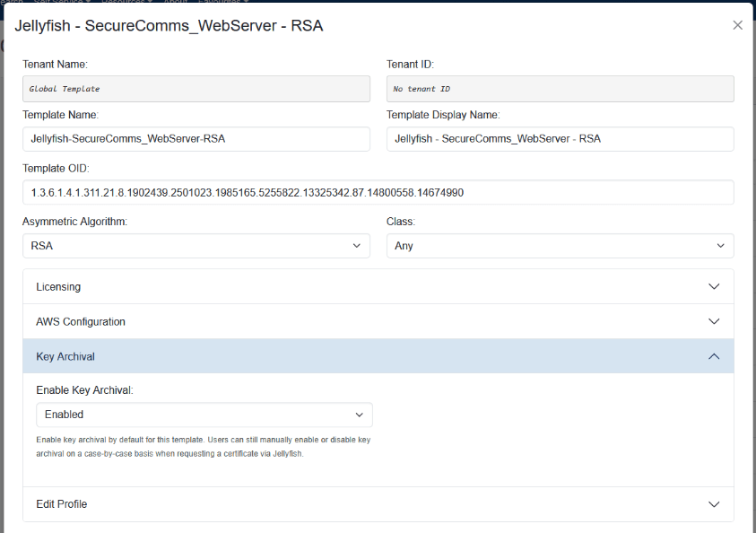
Task: Click the key archival help description text
Action: coord(203,447)
